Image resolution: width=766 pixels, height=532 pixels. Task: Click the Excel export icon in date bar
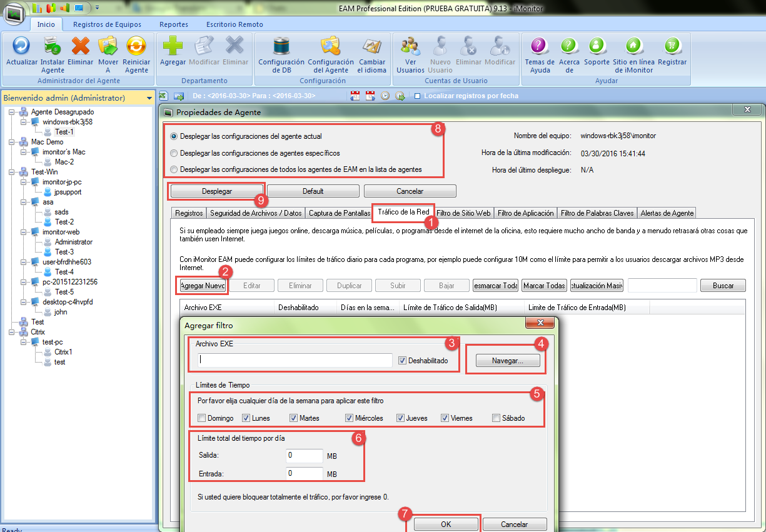[x=163, y=96]
